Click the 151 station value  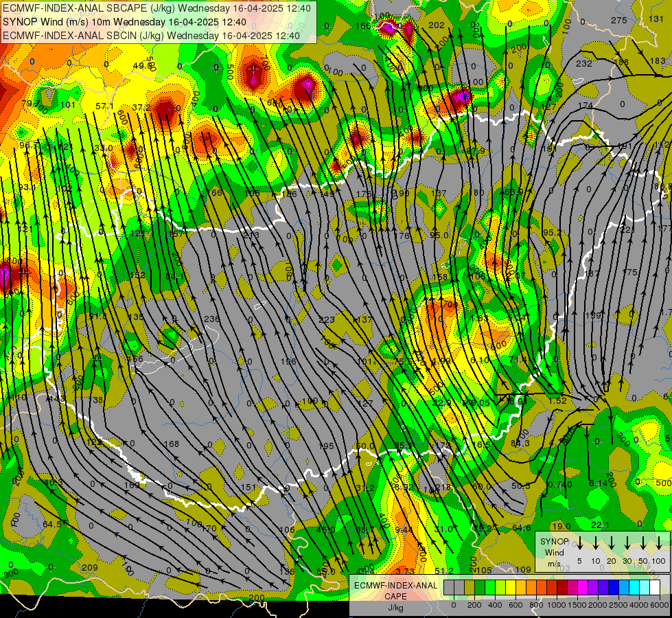(248, 488)
